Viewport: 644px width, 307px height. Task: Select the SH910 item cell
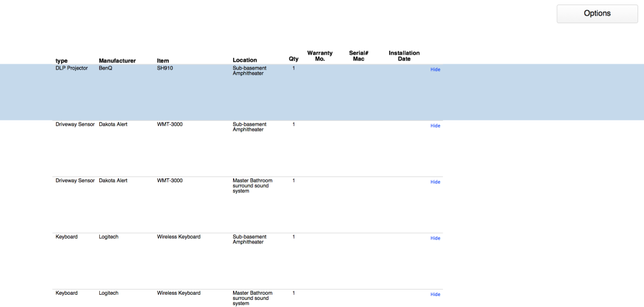pyautogui.click(x=165, y=68)
